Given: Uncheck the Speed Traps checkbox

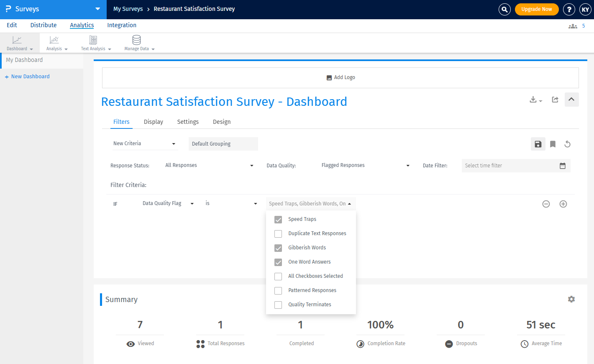Looking at the screenshot, I should point(278,220).
